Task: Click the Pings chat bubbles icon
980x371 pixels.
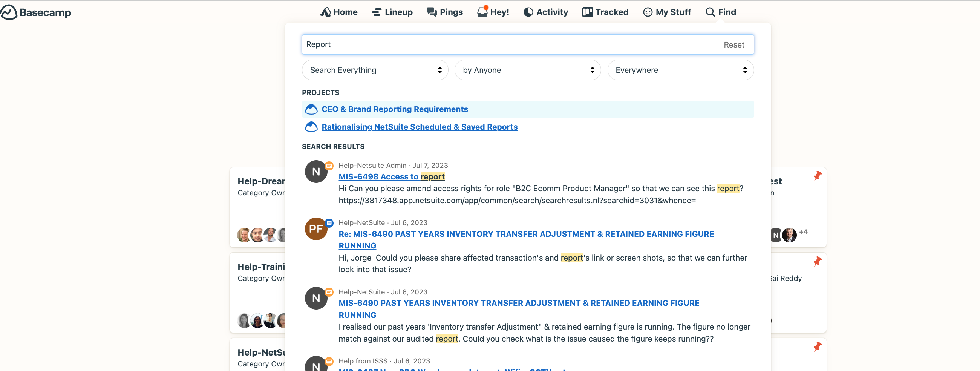Action: (432, 12)
